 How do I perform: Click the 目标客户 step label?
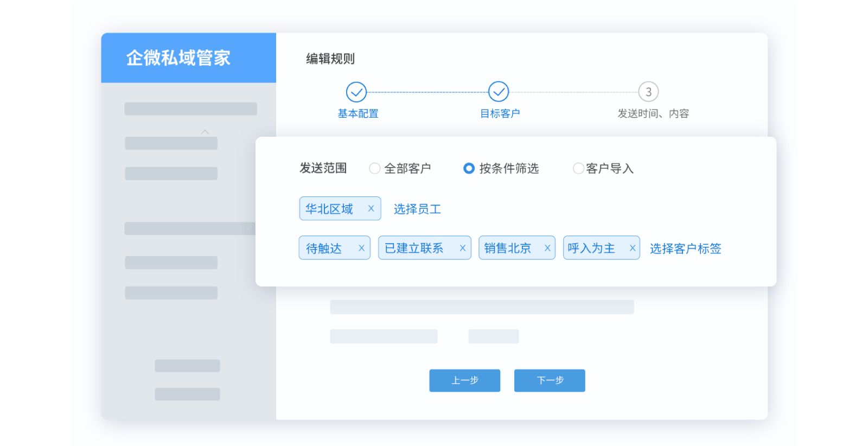500,113
